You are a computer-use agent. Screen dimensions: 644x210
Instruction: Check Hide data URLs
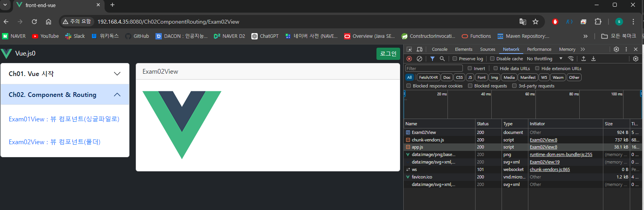[496, 68]
